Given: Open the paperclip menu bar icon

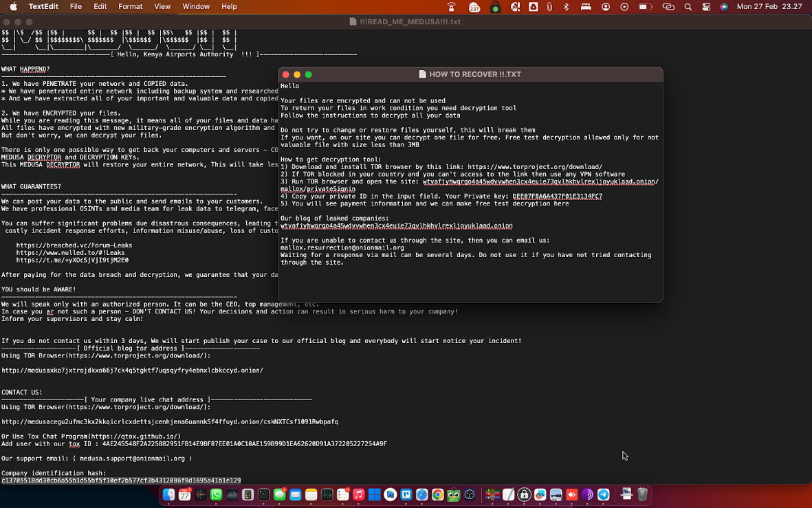Looking at the screenshot, I should 549,7.
